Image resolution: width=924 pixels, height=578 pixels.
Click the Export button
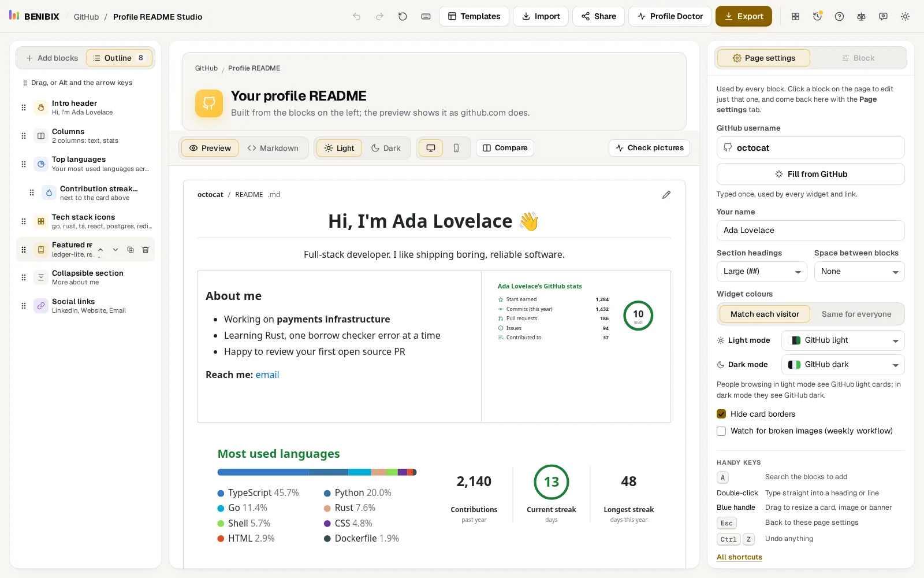point(744,16)
